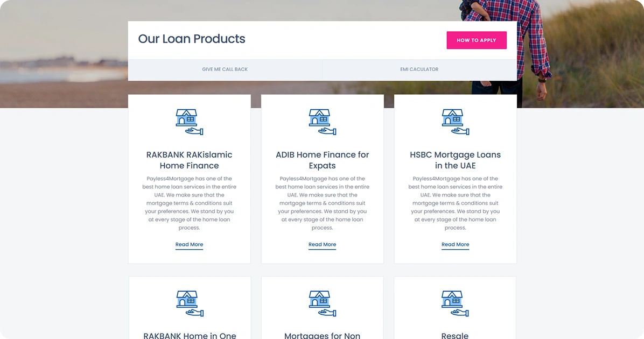Click the description paragraph under RAKBANK RAKislamic Home Finance
This screenshot has width=644, height=339.
click(190, 203)
